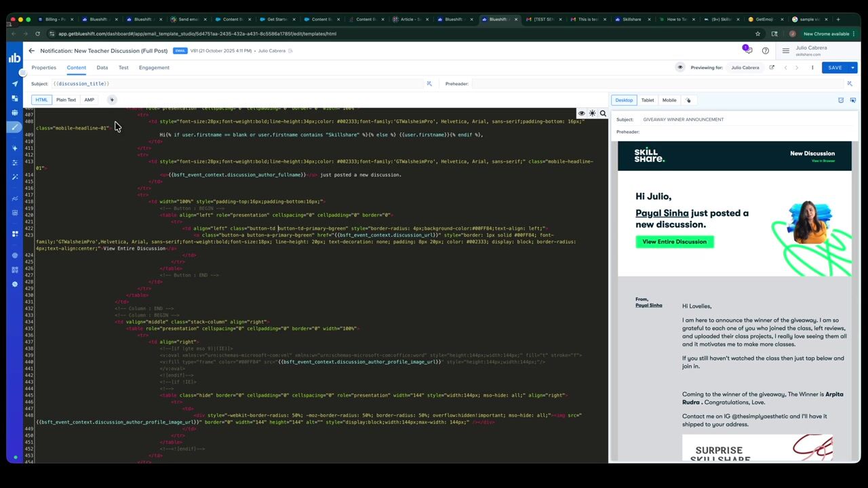868x488 pixels.
Task: Open the hamburger menu near Julio Cabrera
Action: (x=786, y=51)
